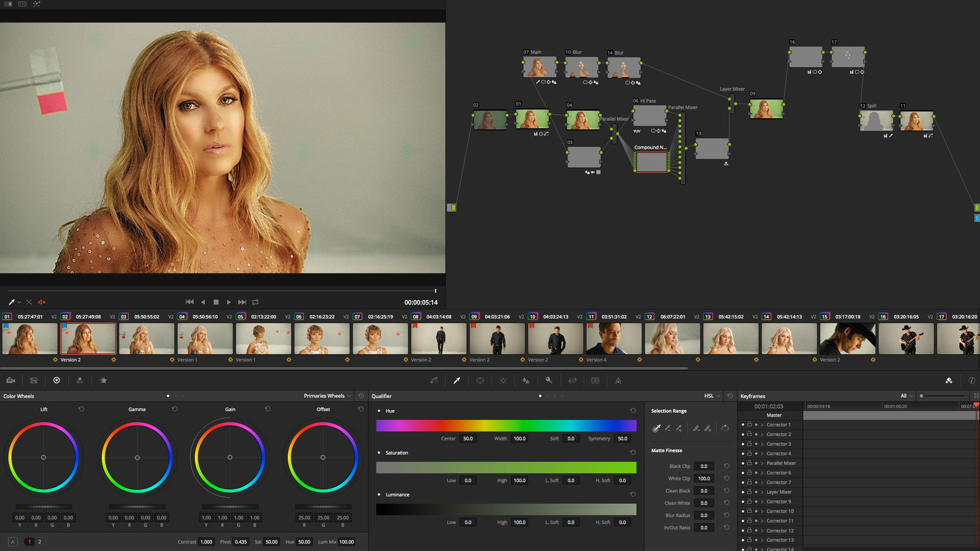980x551 pixels.
Task: Show the Keyframes panel icon
Action: coord(949,381)
